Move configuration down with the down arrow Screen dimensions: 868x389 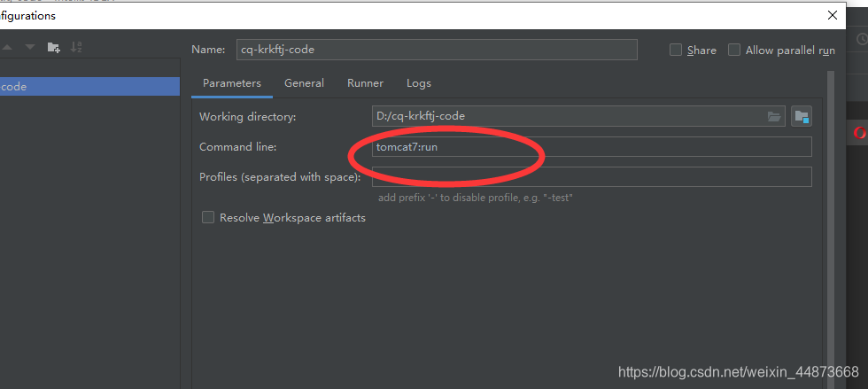[30, 48]
